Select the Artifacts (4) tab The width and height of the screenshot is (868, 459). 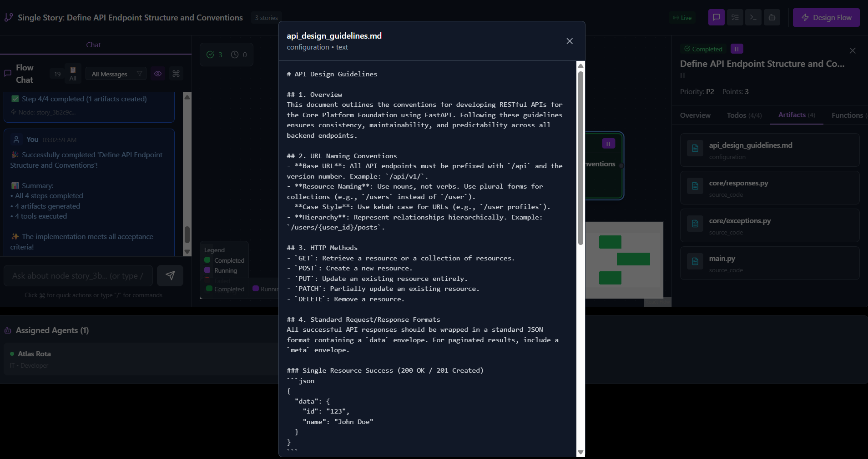point(797,115)
